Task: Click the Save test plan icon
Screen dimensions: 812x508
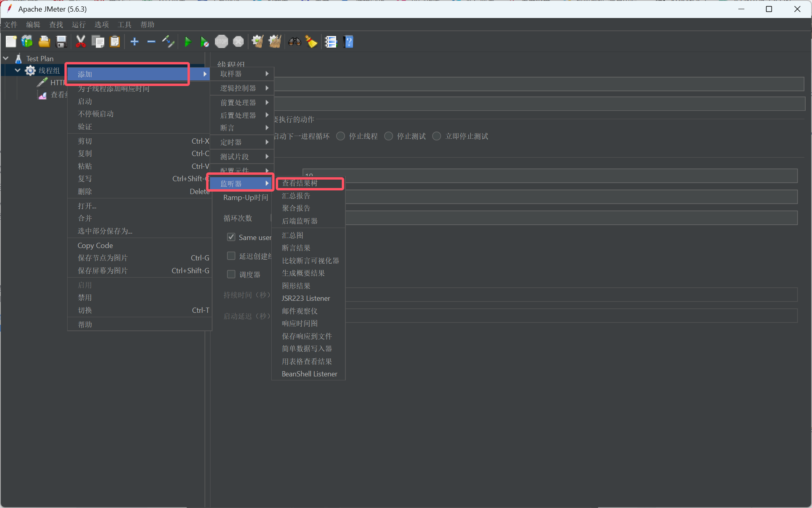Action: (x=61, y=42)
